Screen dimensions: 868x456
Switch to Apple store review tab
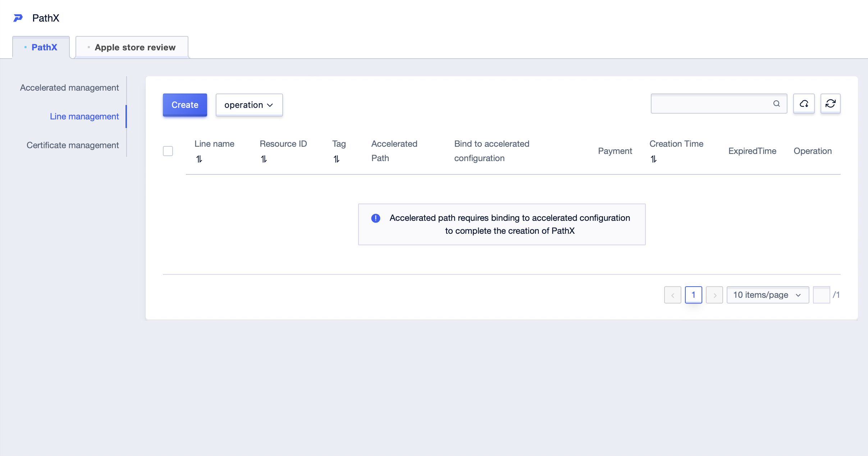[132, 47]
